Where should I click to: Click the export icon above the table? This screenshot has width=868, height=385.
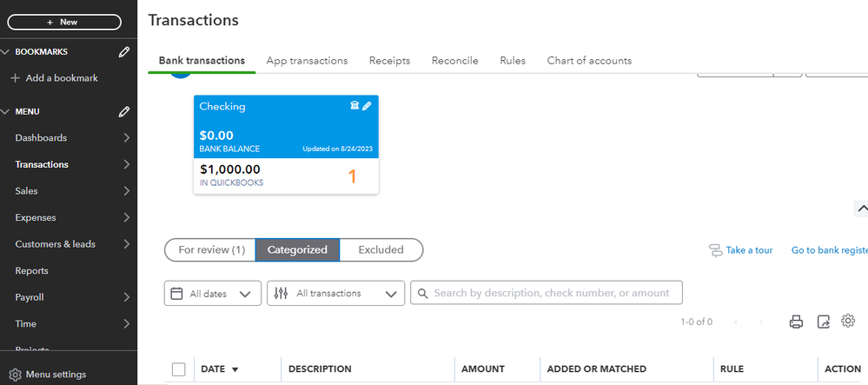click(x=824, y=322)
